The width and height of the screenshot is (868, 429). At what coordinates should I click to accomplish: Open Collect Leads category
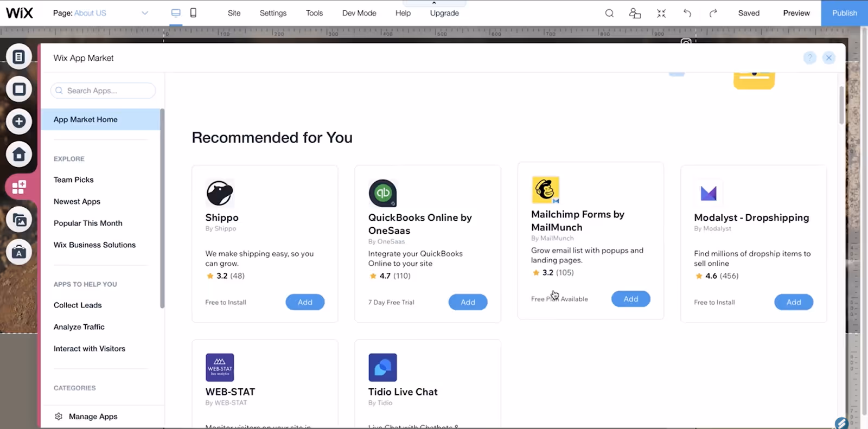pyautogui.click(x=78, y=305)
